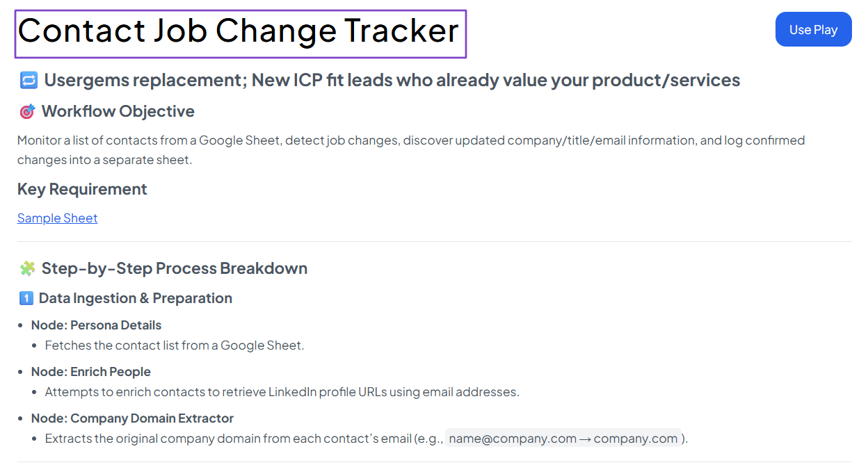Viewport: 868px width, 465px height.
Task: Click the Data Ingestion & Preparation heading
Action: pyautogui.click(x=135, y=298)
